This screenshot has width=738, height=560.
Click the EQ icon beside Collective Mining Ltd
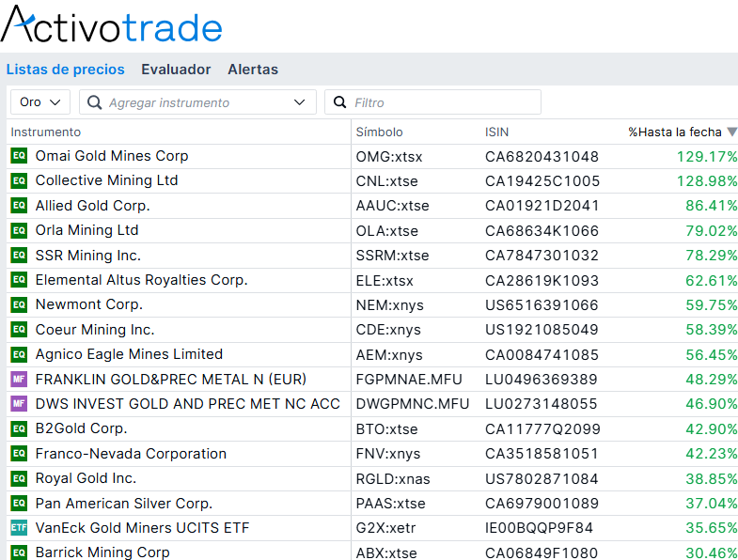19,180
